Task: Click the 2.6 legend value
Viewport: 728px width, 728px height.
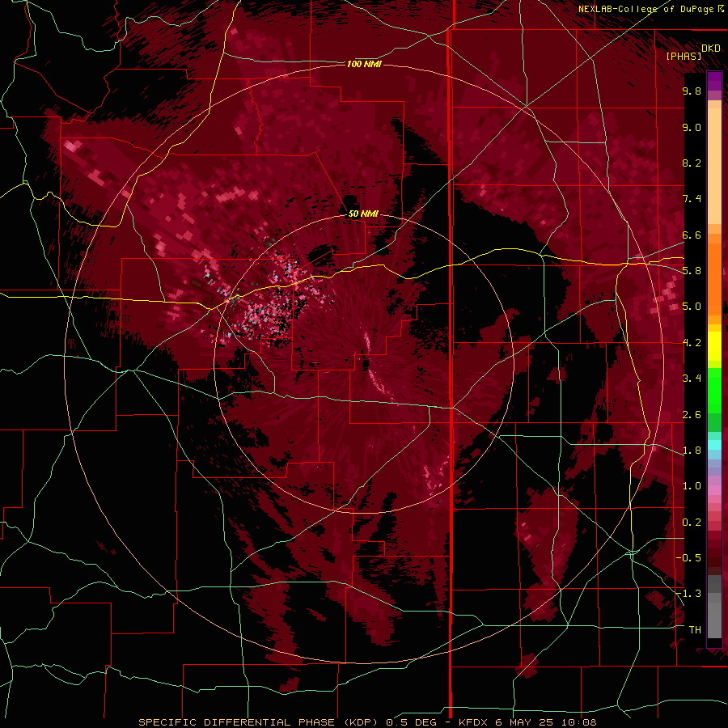Action: click(x=692, y=415)
